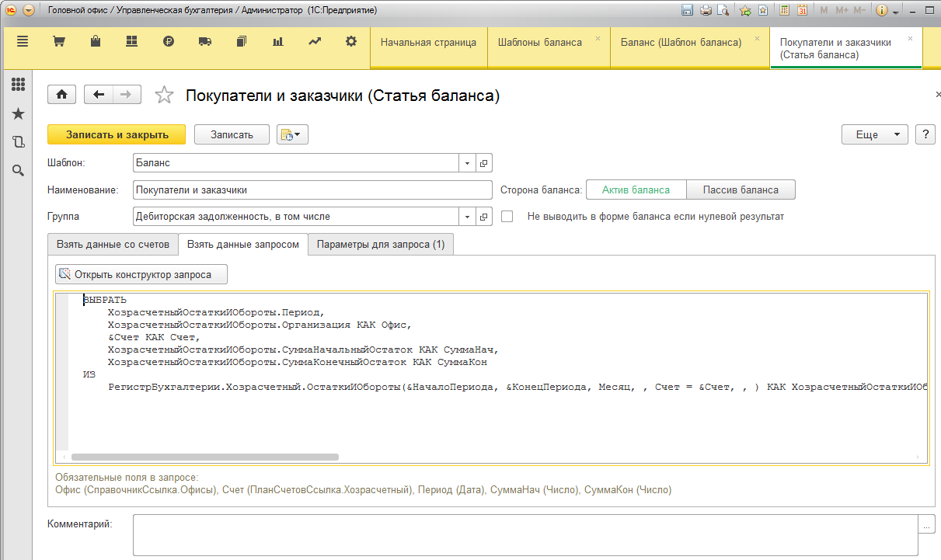Click 'Открыть конструктор запроса' button

(142, 274)
